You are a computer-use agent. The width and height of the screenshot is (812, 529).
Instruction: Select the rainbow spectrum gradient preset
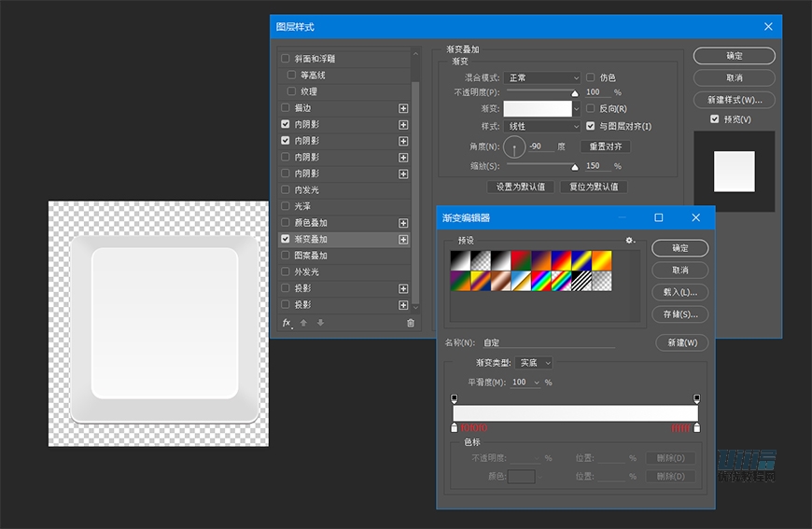point(540,281)
